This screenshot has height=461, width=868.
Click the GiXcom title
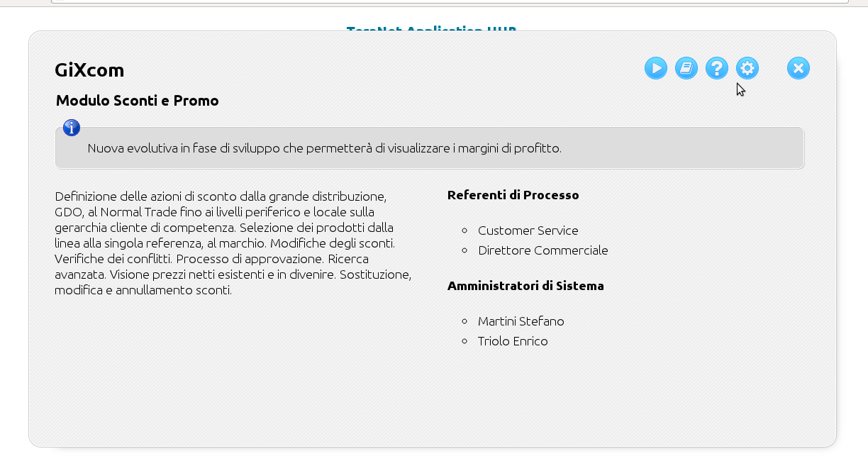pos(89,70)
